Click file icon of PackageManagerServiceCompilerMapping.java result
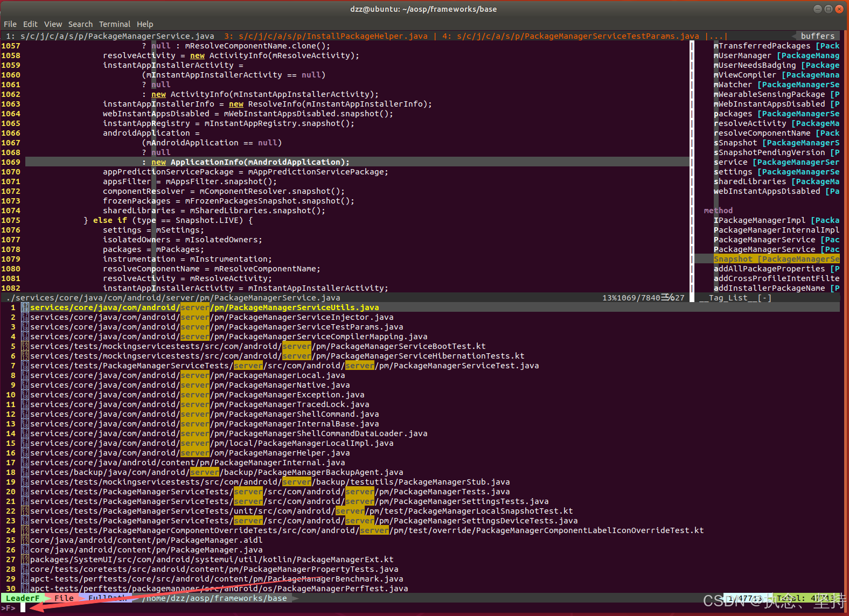 pos(25,337)
